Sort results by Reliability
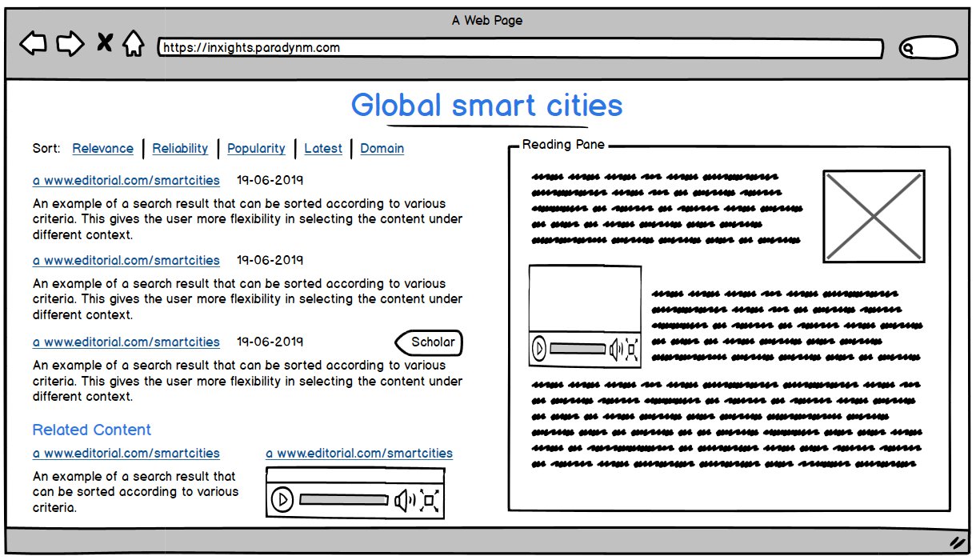The width and height of the screenshot is (976, 560). [x=180, y=149]
